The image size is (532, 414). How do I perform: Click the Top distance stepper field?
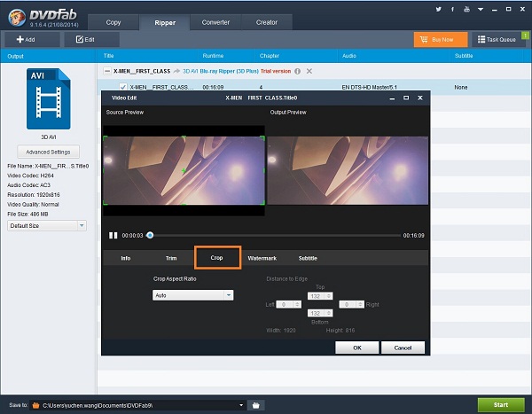pyautogui.click(x=320, y=296)
